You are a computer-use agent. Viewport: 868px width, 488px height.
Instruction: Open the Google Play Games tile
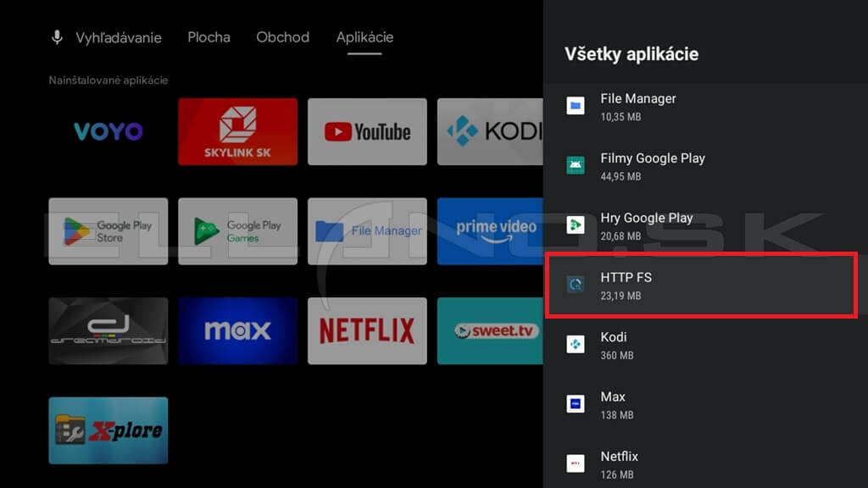pos(237,231)
